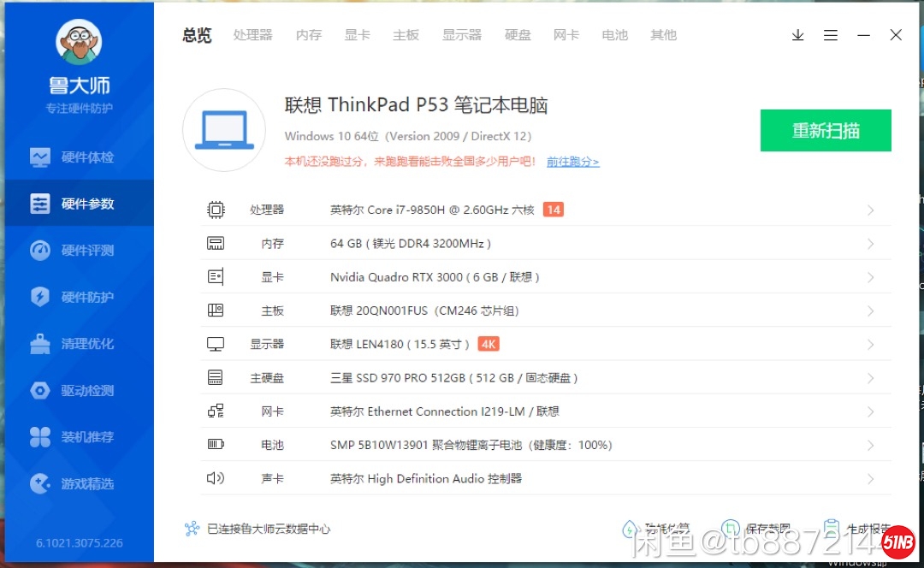Viewport: 924px width, 568px height.
Task: Switch to the 显卡 tab
Action: pos(357,35)
